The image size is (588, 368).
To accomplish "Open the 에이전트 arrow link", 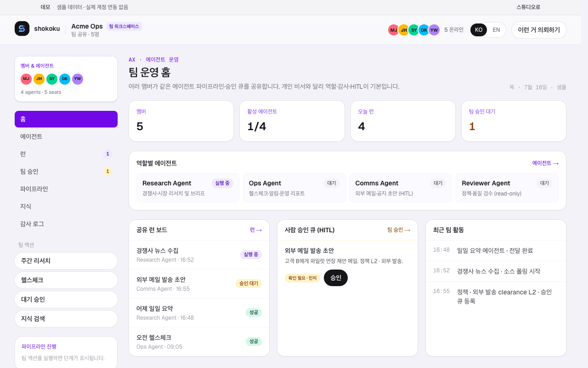I will click(545, 163).
